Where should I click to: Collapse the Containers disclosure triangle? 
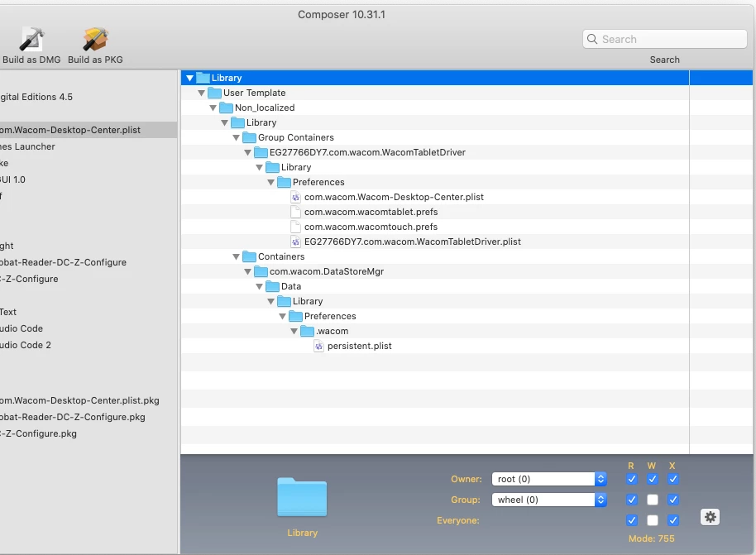(x=237, y=257)
